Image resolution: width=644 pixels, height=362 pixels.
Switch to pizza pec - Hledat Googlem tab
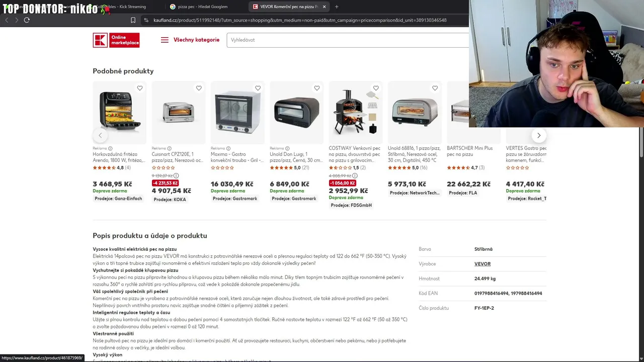coord(203,7)
